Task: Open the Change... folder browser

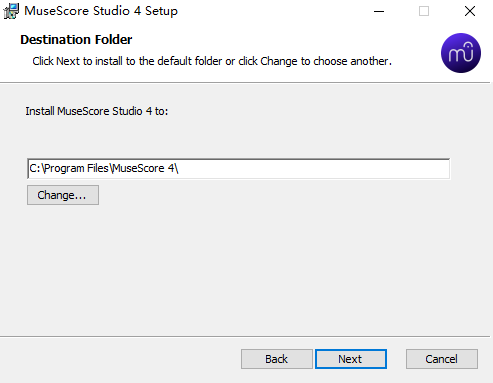Action: click(63, 195)
